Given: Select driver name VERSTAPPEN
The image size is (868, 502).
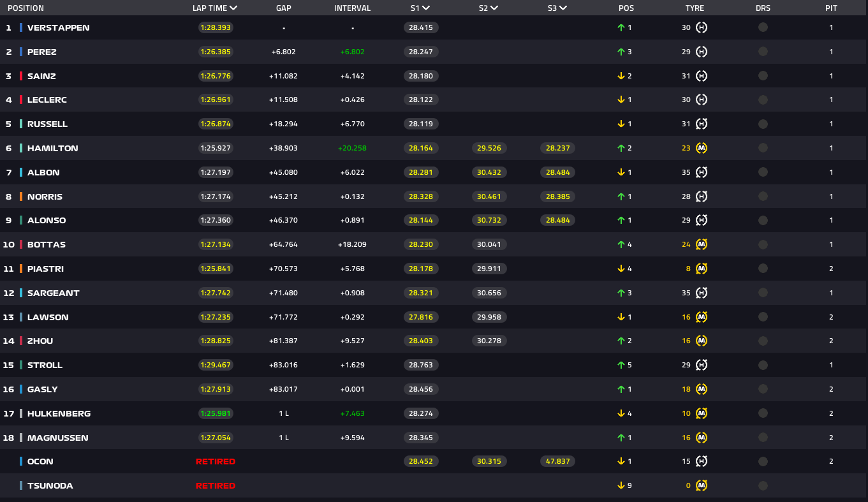Looking at the screenshot, I should pyautogui.click(x=59, y=27).
